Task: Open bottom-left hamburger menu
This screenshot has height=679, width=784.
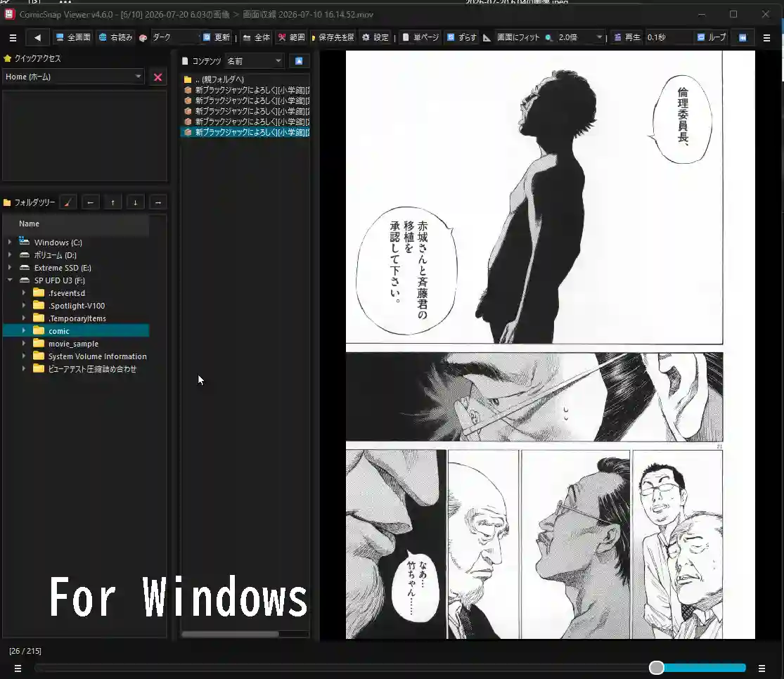Action: point(18,668)
